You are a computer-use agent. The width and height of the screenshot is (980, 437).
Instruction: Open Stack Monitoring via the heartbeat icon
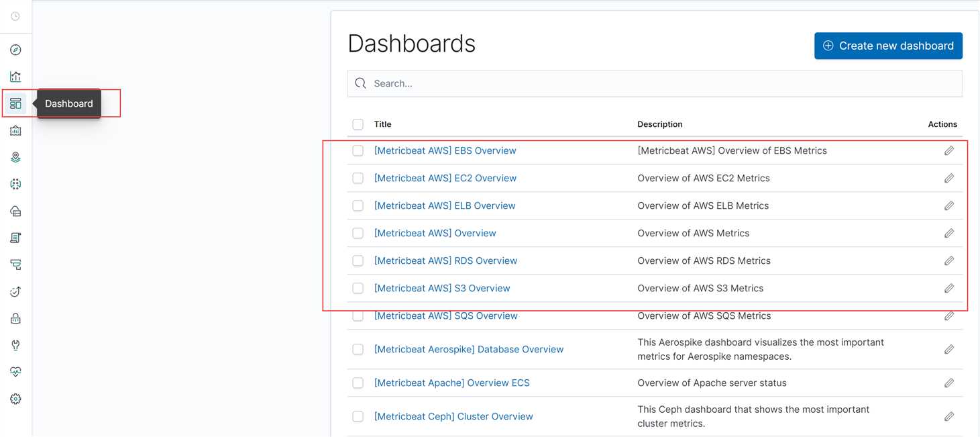15,372
